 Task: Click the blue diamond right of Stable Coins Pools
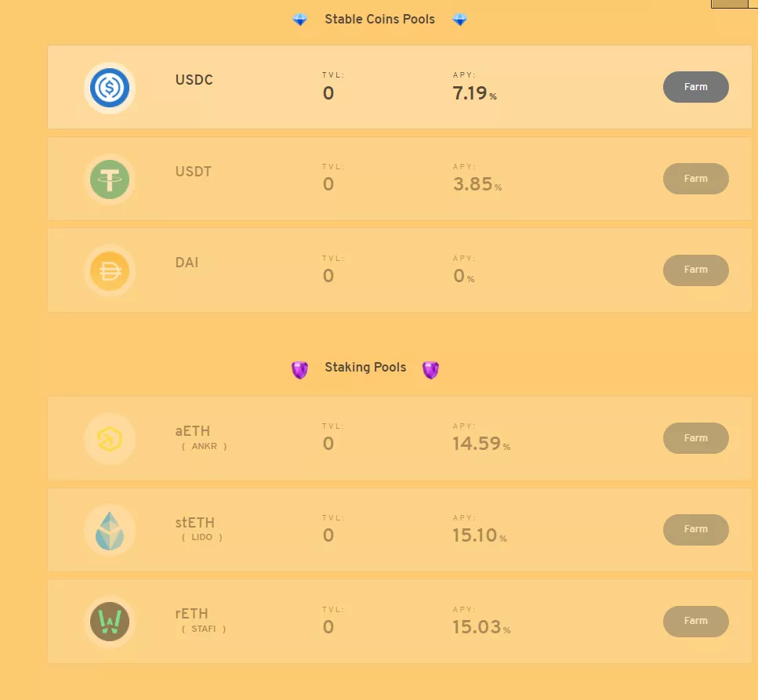[x=459, y=20]
